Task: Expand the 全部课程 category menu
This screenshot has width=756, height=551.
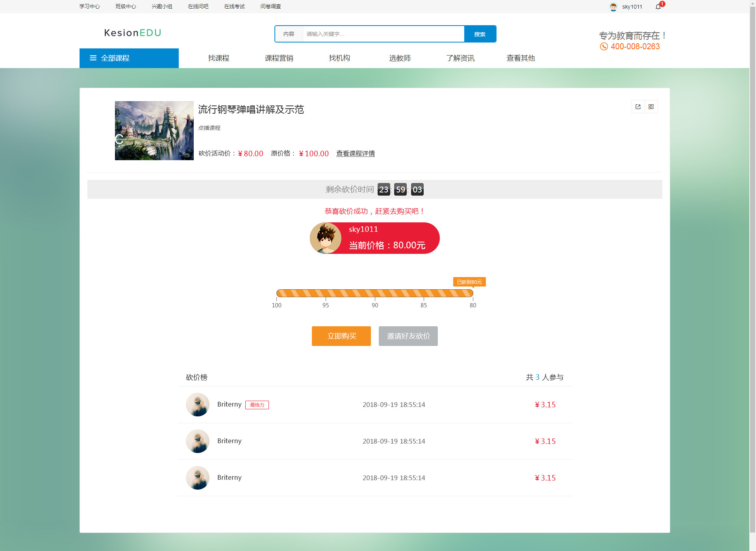Action: 115,58
